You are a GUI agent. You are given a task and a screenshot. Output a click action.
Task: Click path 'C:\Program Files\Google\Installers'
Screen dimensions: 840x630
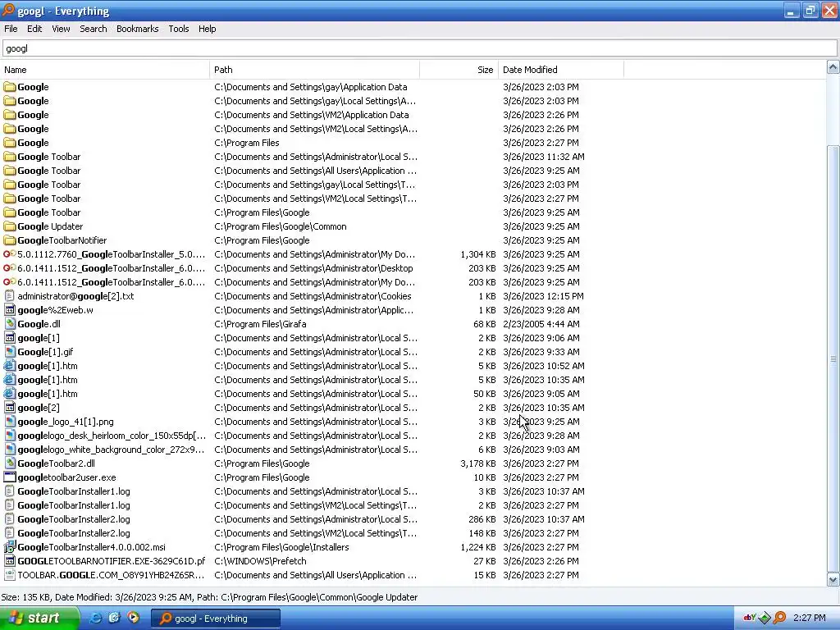click(x=281, y=547)
